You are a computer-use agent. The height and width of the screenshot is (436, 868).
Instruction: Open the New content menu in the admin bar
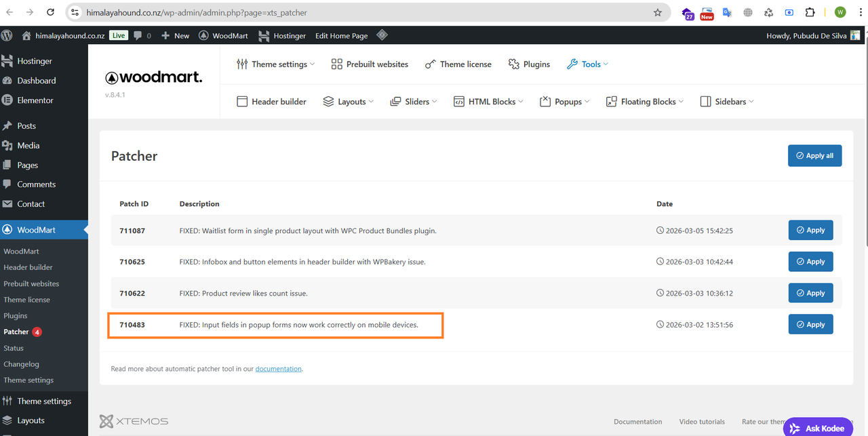(175, 35)
